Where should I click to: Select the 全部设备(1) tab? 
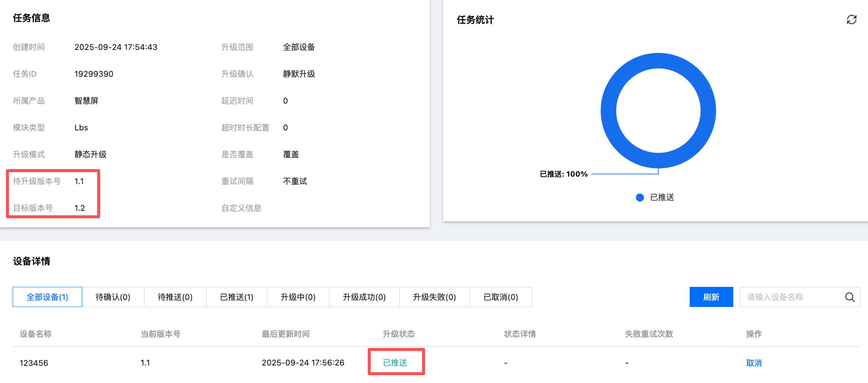(47, 297)
